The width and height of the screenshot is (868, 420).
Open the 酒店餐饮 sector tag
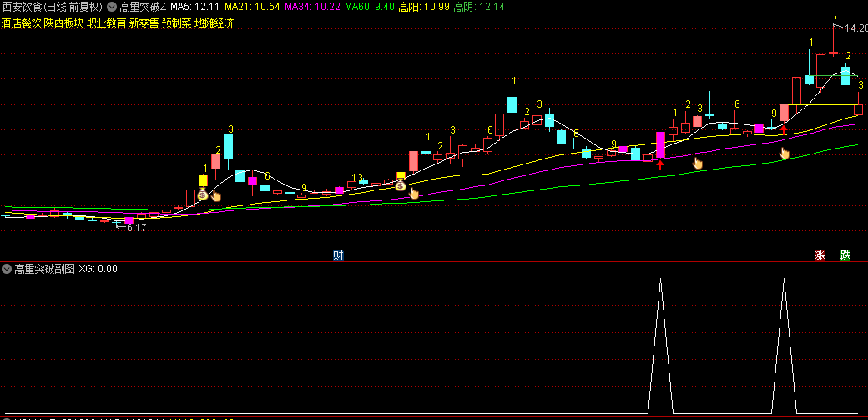21,23
